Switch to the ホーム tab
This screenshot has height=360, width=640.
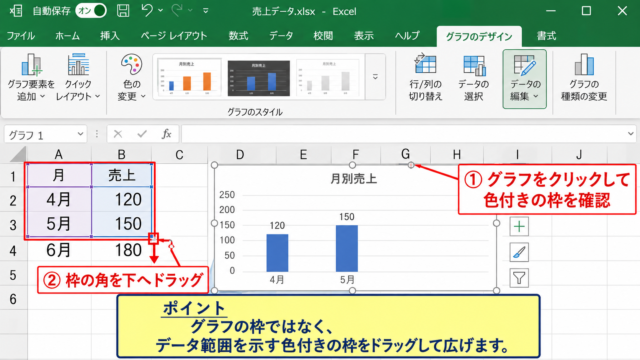67,36
